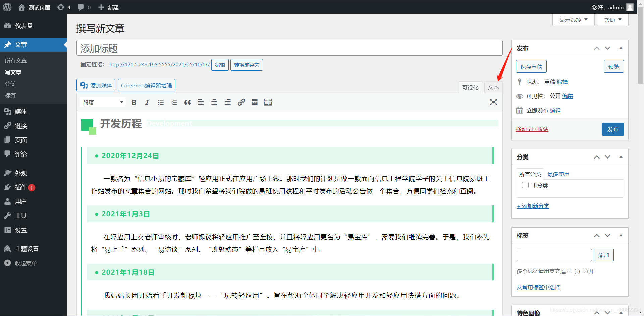This screenshot has width=644, height=316.
Task: Align text center
Action: click(214, 102)
